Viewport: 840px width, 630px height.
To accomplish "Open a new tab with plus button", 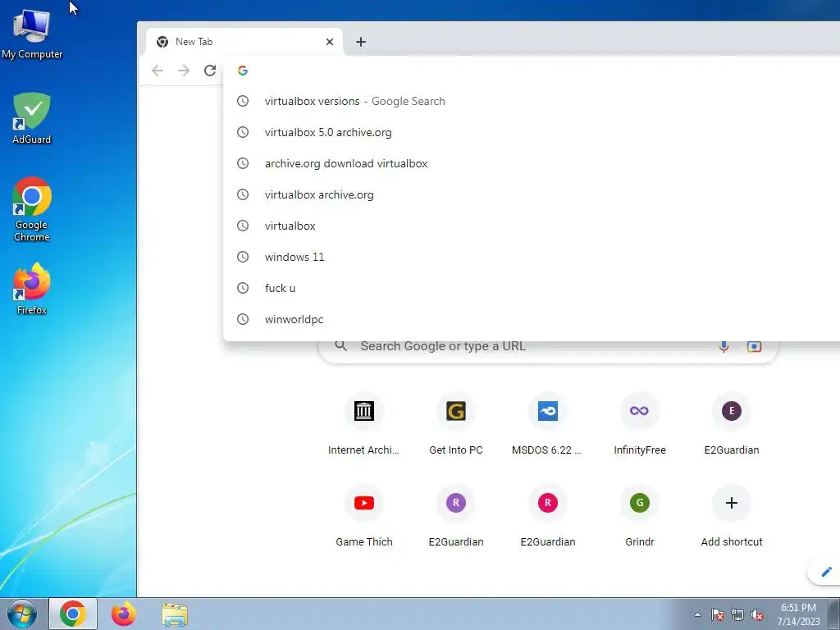I will [361, 42].
